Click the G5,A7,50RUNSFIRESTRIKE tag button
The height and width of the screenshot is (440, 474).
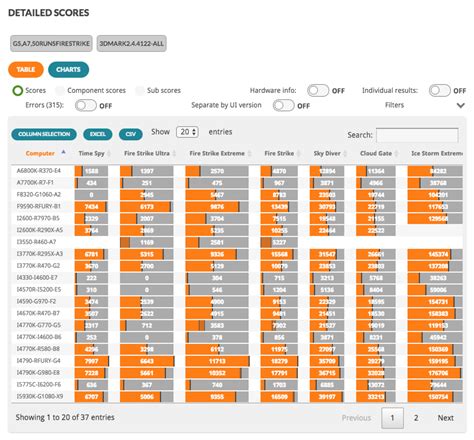click(51, 44)
